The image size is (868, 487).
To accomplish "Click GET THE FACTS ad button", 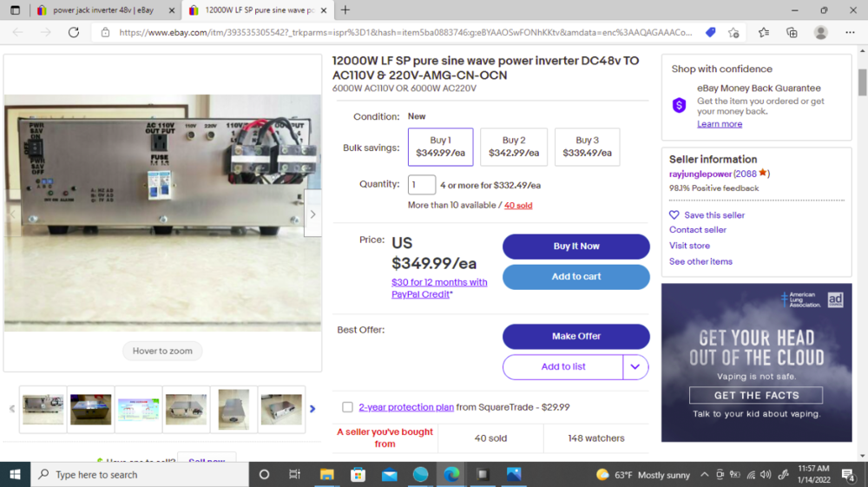I will point(756,395).
